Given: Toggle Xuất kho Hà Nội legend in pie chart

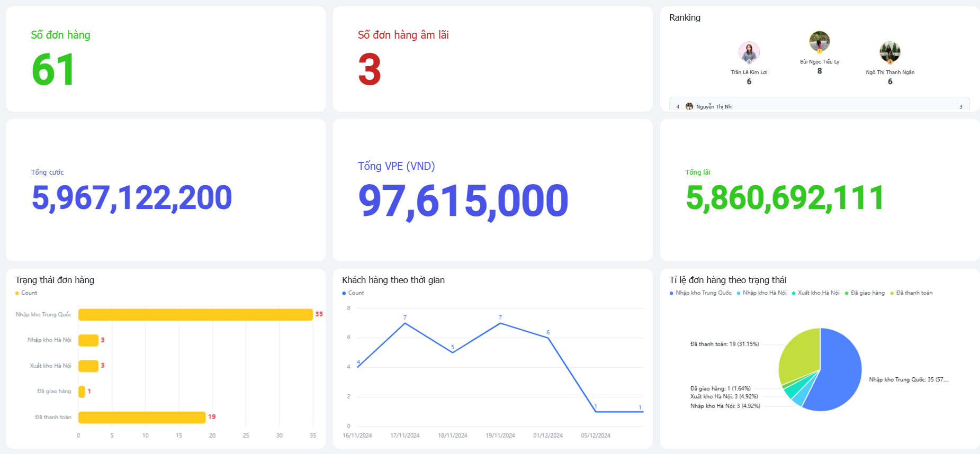Looking at the screenshot, I should 815,293.
